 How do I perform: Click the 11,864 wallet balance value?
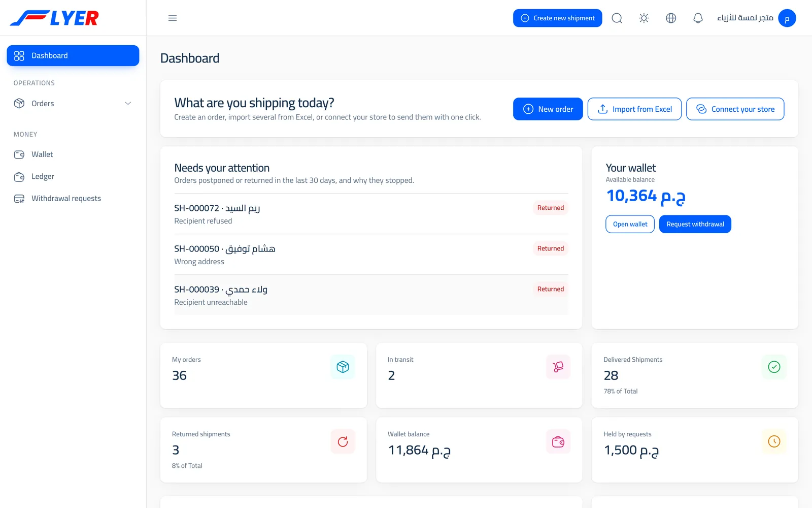[419, 451]
